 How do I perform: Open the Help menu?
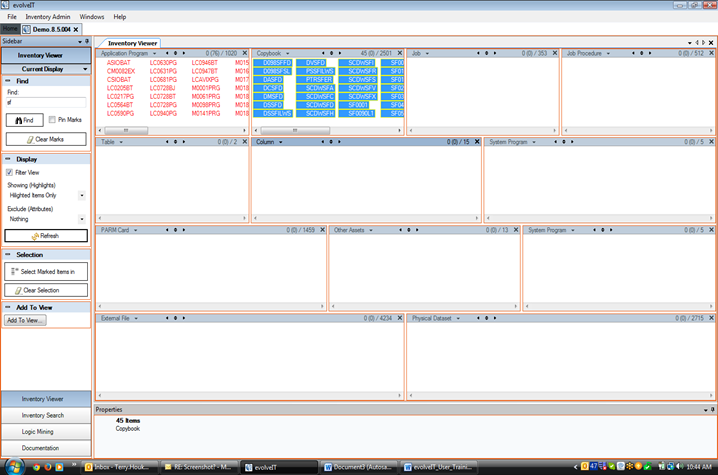click(x=120, y=16)
